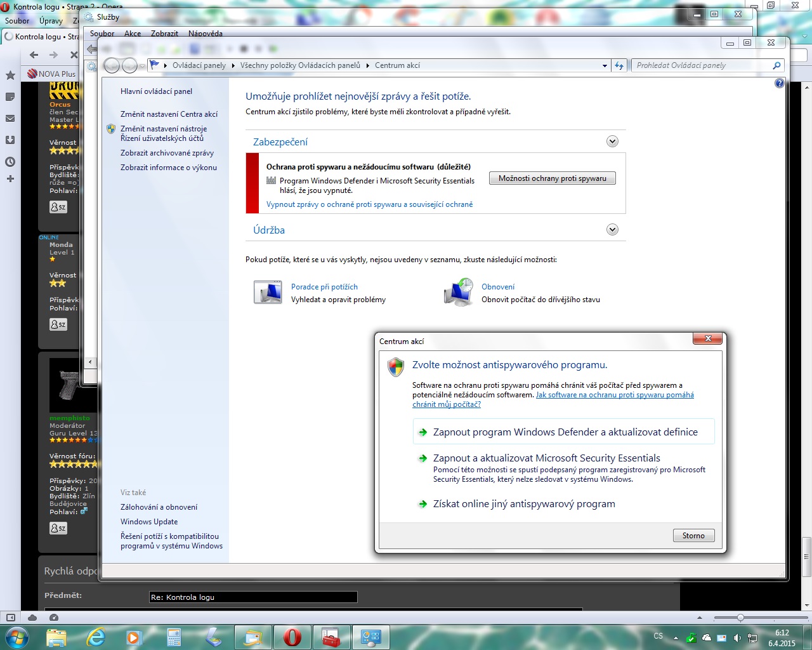This screenshot has height=650, width=812.
Task: Choose Zapnout program Windows Defender option
Action: coord(565,432)
